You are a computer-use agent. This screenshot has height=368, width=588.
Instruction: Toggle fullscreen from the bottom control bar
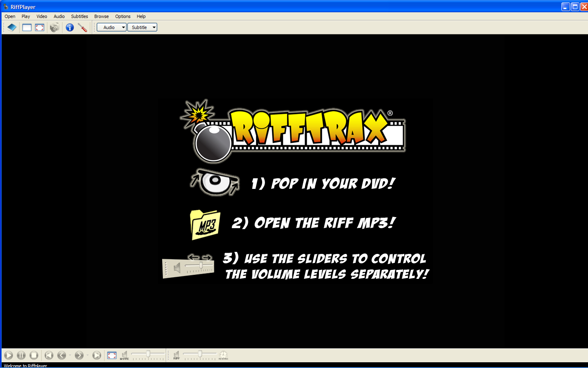tap(112, 355)
